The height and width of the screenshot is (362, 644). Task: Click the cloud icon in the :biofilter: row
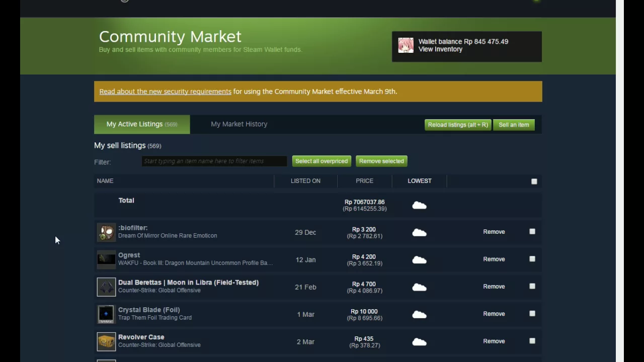coord(419,232)
